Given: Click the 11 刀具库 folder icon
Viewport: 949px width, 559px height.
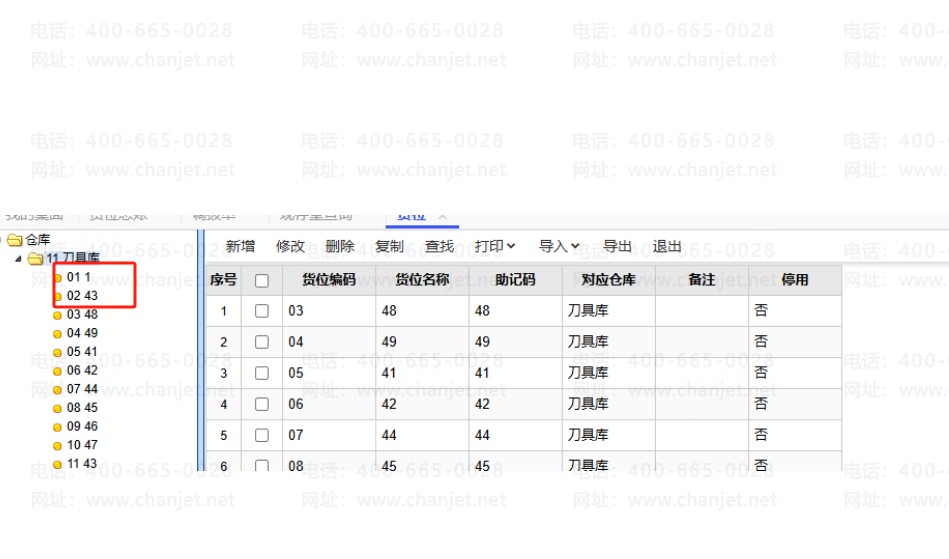Looking at the screenshot, I should coord(35,259).
